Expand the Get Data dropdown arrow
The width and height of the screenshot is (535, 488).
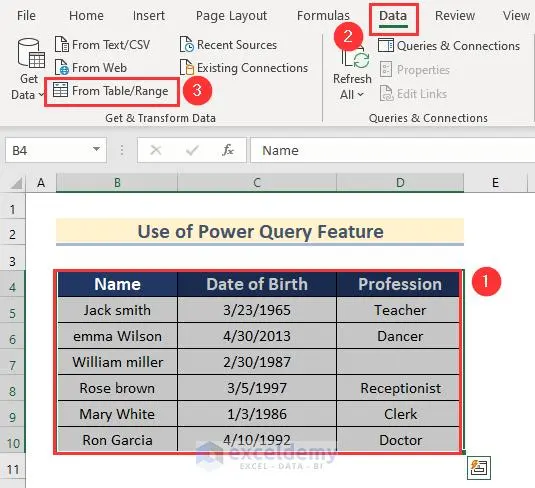click(41, 95)
